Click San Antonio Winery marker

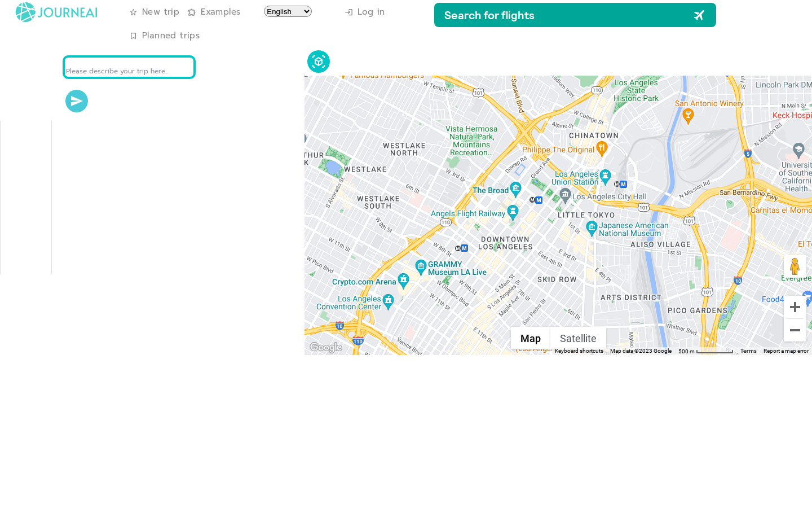(x=687, y=116)
